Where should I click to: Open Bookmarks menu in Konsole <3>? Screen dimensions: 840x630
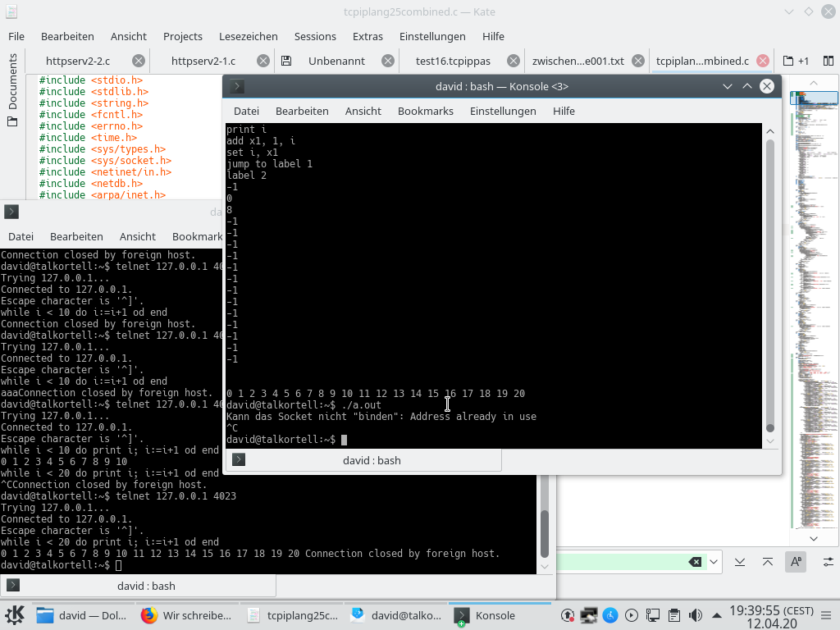coord(425,111)
